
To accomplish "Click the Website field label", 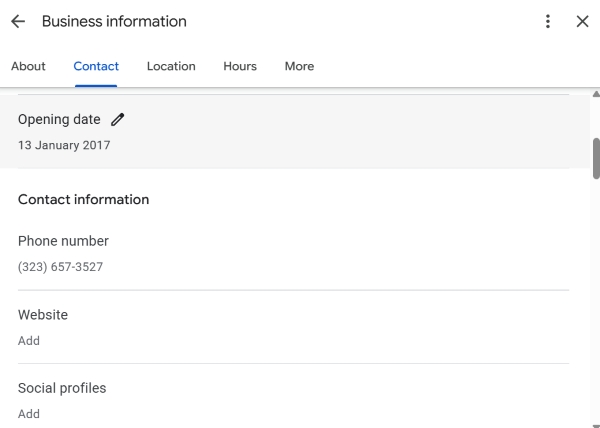I will (x=43, y=315).
